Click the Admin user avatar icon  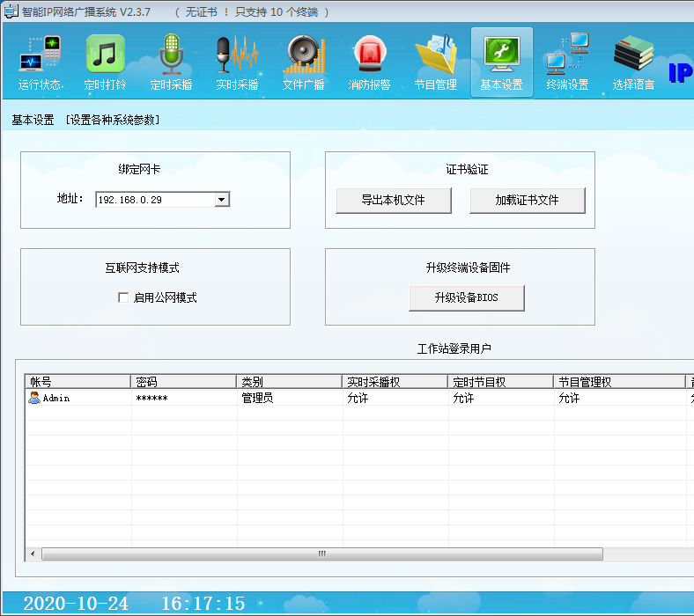coord(34,398)
